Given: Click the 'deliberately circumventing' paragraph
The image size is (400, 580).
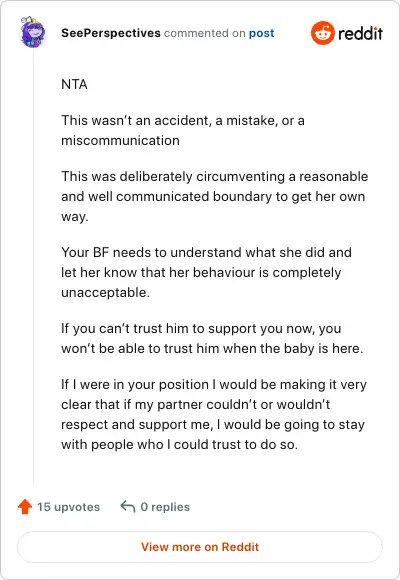Looking at the screenshot, I should (215, 196).
